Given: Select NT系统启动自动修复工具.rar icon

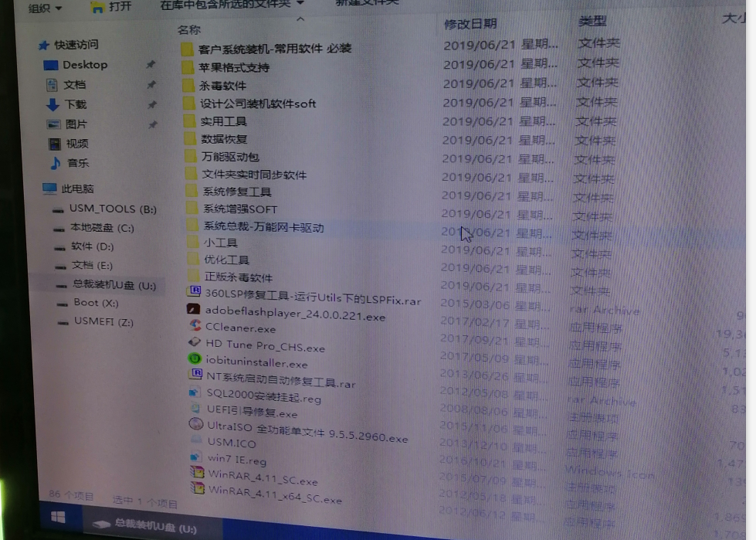Looking at the screenshot, I should pos(195,374).
